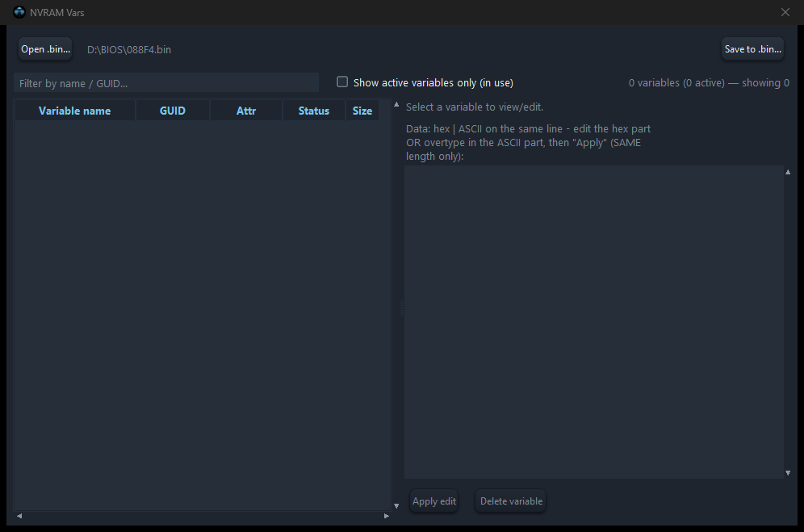
Task: Click Delete variable button
Action: click(x=511, y=501)
